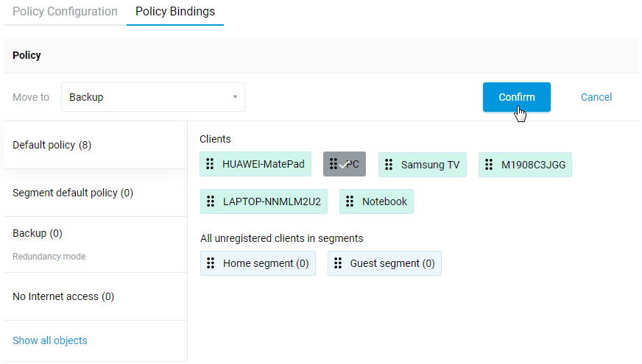642x364 pixels.
Task: Click drag handle on Home segment chip
Action: click(211, 263)
